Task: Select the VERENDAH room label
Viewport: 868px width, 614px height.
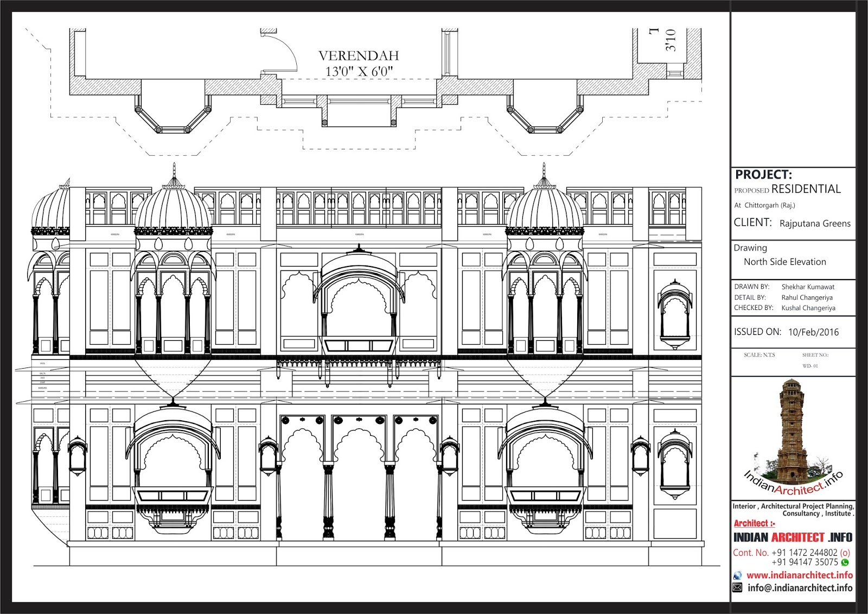Action: 359,56
